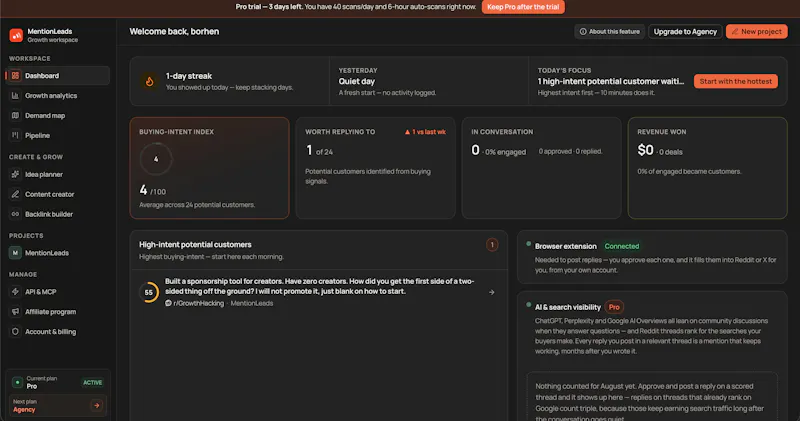Click the info icon in About this feature
This screenshot has width=800, height=421.
click(x=583, y=32)
